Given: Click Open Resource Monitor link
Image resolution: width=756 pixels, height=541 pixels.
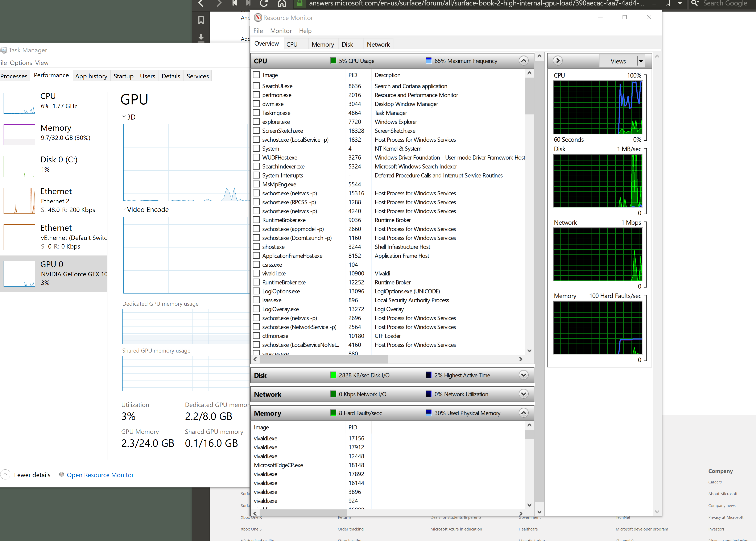Looking at the screenshot, I should pos(100,475).
